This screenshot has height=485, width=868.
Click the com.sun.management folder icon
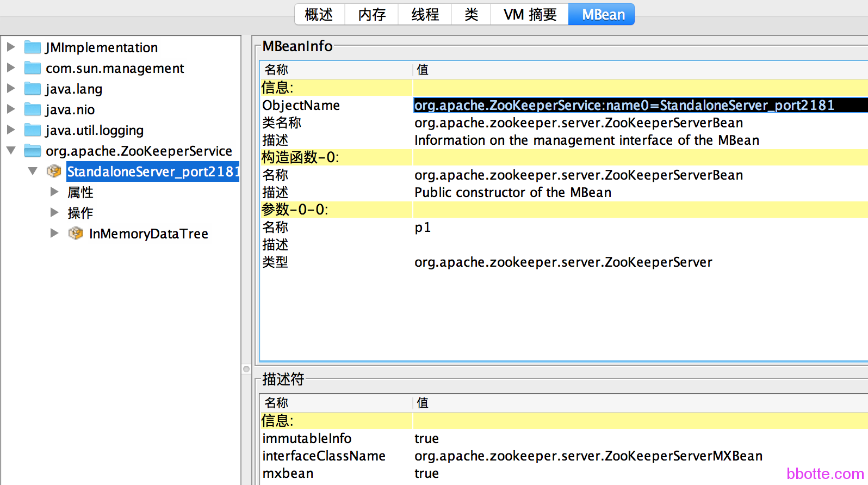33,68
